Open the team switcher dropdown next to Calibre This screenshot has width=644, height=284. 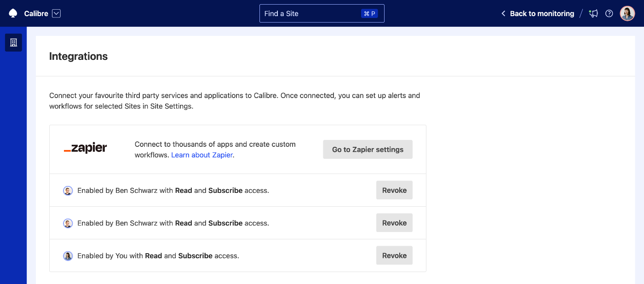coord(56,13)
